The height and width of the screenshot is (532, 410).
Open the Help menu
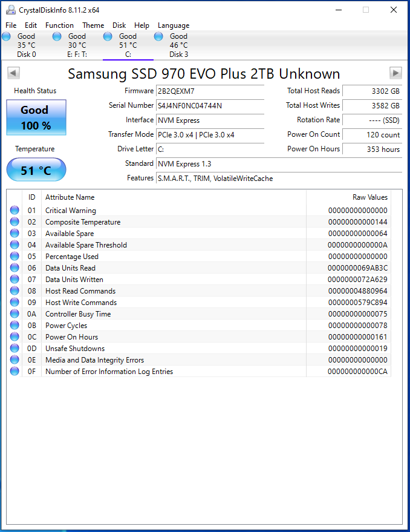point(142,25)
